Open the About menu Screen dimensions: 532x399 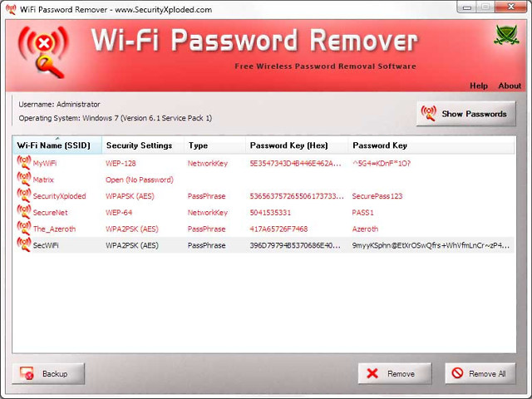510,86
